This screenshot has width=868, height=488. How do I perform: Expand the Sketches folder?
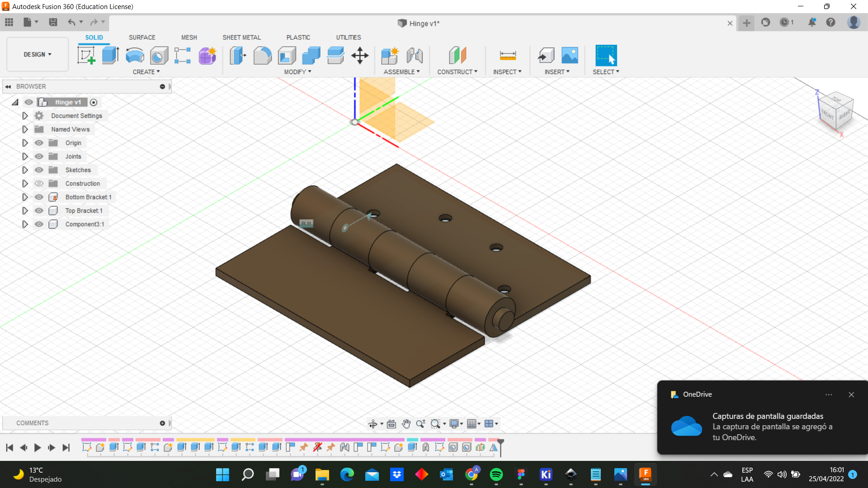tap(25, 170)
